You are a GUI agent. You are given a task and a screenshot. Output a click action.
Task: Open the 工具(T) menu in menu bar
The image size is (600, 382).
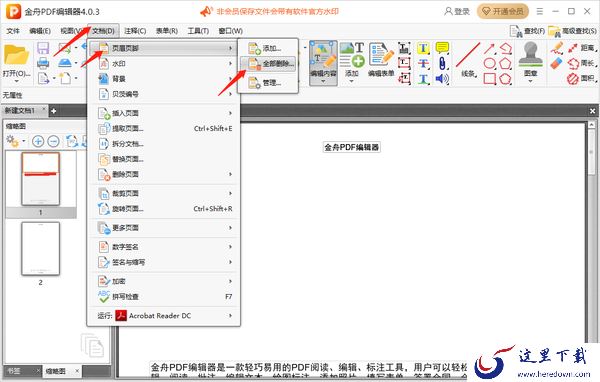tap(198, 31)
